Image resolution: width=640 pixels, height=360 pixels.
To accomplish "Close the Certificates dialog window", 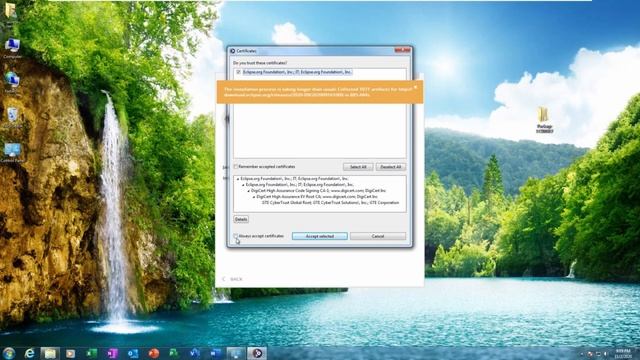I will pyautogui.click(x=402, y=50).
